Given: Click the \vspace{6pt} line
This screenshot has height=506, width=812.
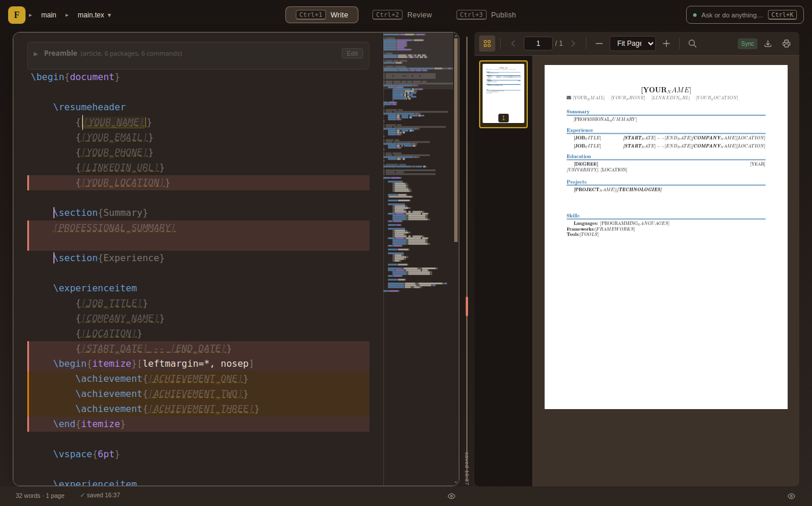Looking at the screenshot, I should click(x=86, y=454).
